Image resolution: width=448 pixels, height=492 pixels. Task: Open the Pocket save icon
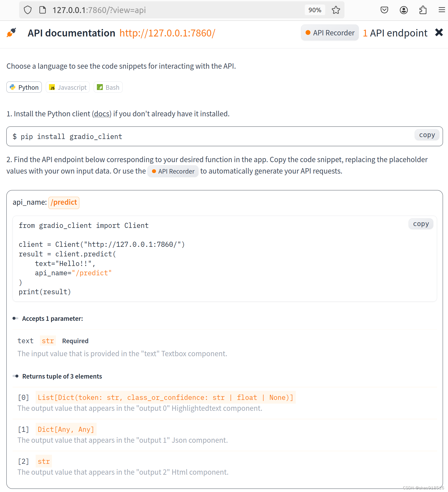click(x=384, y=10)
